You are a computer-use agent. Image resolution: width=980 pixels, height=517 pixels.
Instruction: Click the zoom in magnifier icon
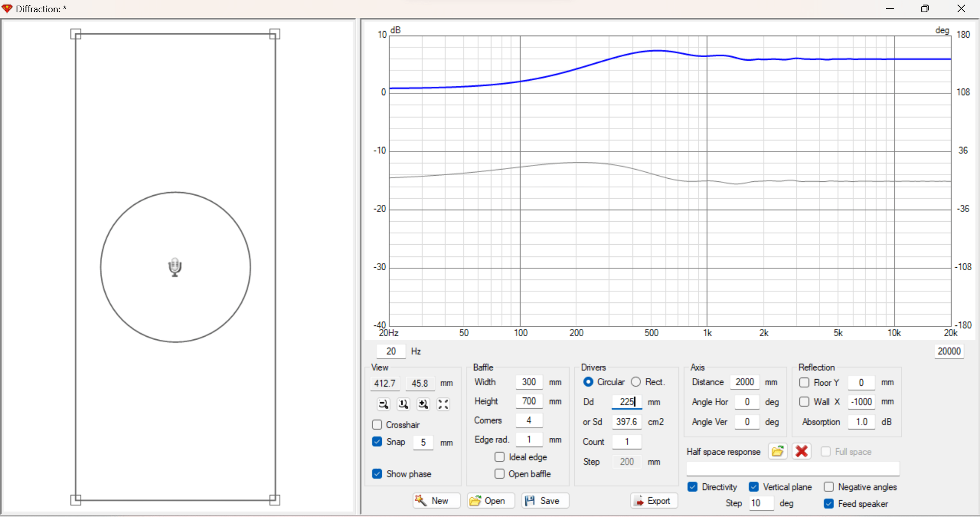pos(423,404)
